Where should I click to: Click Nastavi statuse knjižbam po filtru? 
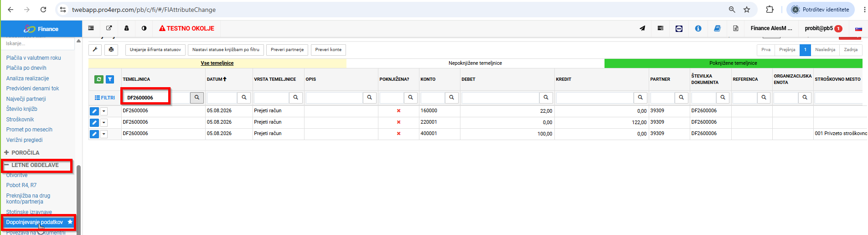tap(226, 50)
